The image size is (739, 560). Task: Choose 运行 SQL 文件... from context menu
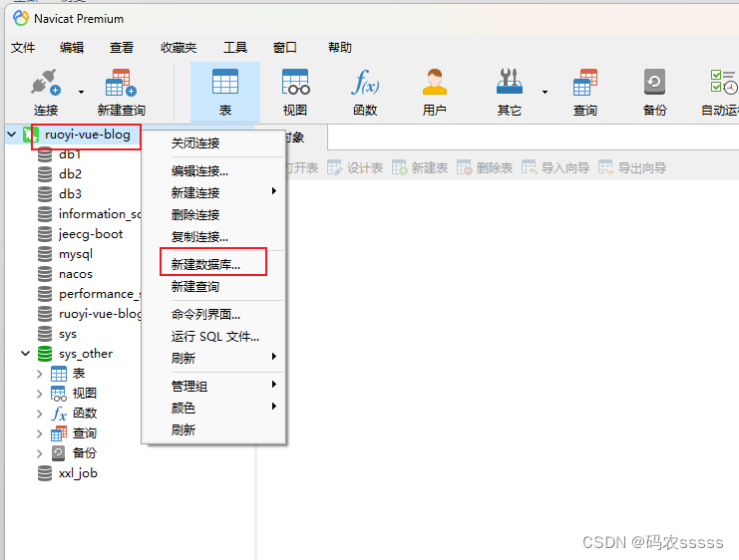pyautogui.click(x=213, y=337)
